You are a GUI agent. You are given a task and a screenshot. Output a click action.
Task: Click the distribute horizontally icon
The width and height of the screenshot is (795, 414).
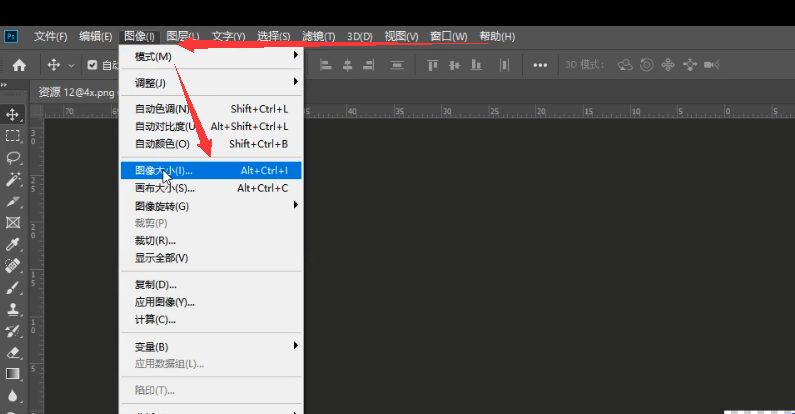coord(504,65)
